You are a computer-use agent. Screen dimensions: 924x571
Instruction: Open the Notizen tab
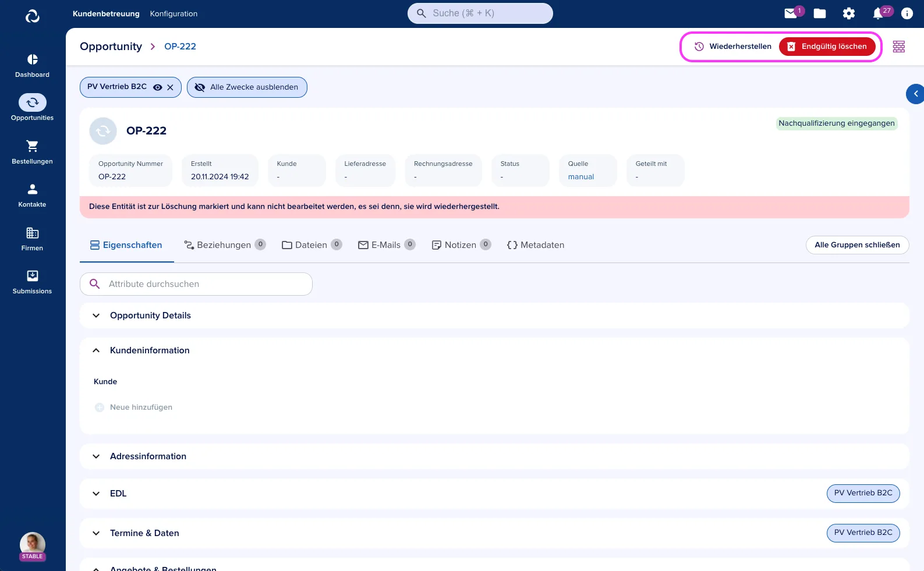[x=461, y=245]
